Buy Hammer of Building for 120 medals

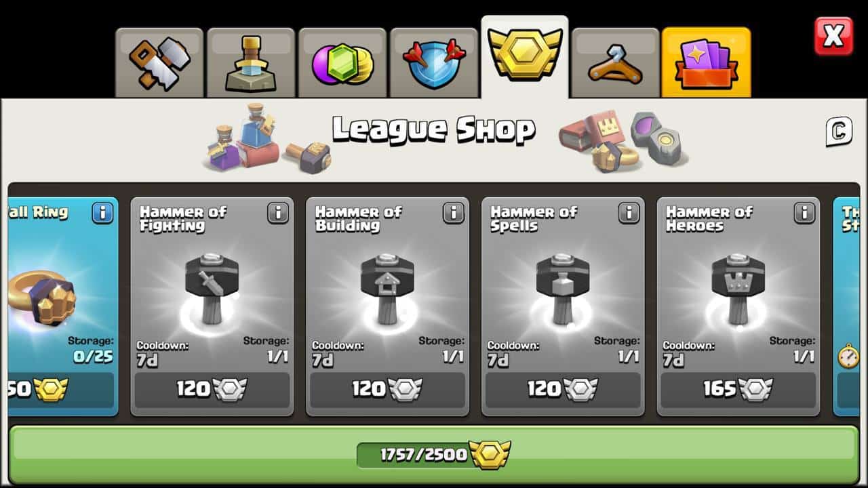click(388, 390)
